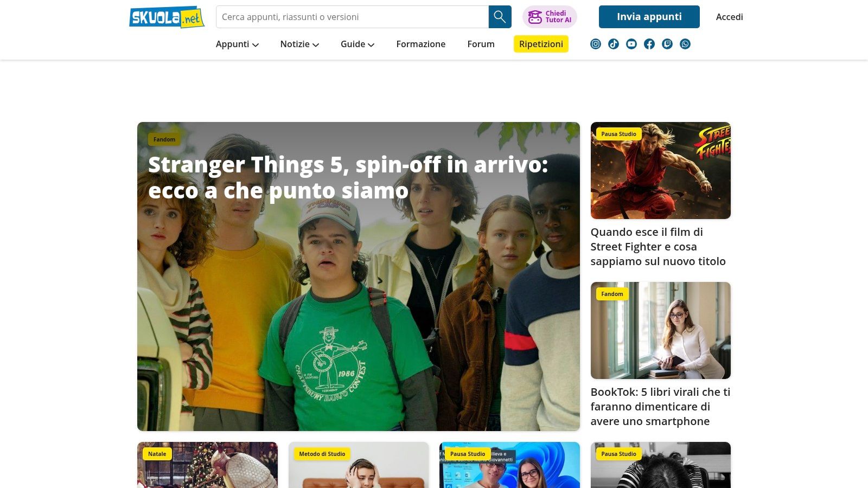This screenshot has width=868, height=488.
Task: Select the yellow Ripetizioni button
Action: [541, 44]
